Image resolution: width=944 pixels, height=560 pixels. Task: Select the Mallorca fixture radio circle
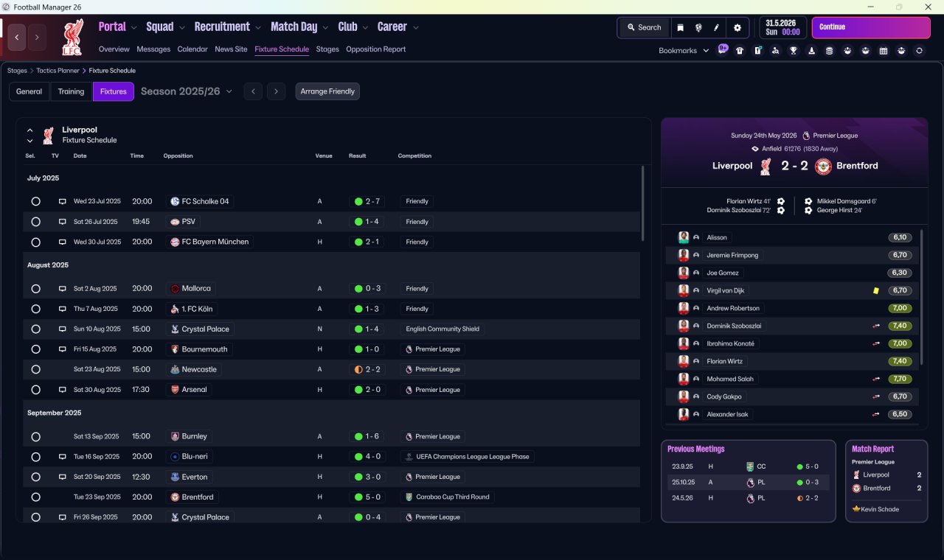[35, 289]
